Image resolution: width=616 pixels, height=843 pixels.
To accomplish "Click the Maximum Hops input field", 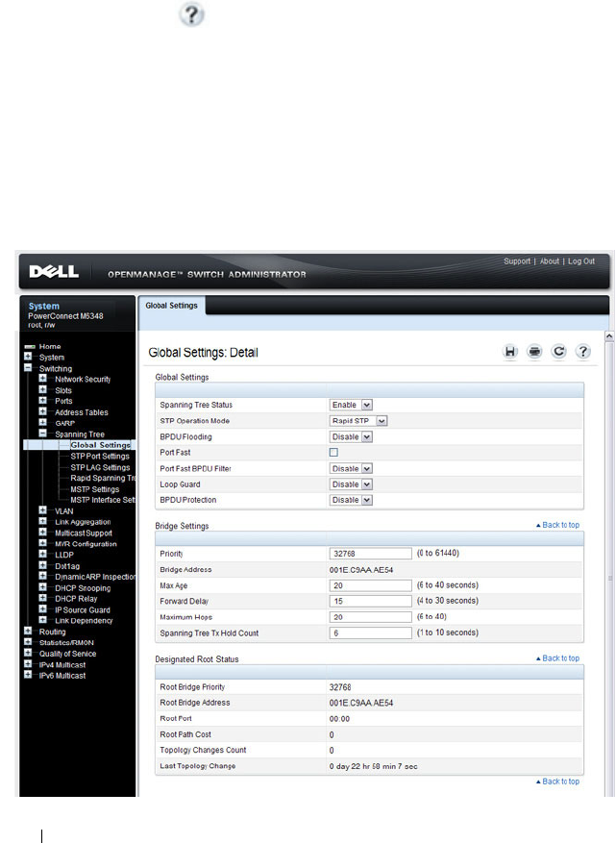I will (x=370, y=617).
